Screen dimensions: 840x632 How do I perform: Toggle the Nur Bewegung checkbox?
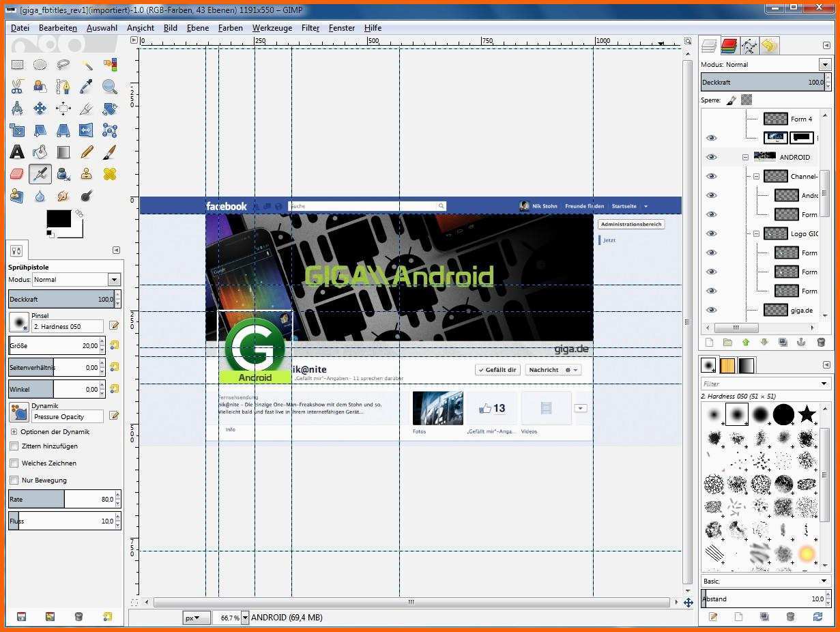point(14,480)
